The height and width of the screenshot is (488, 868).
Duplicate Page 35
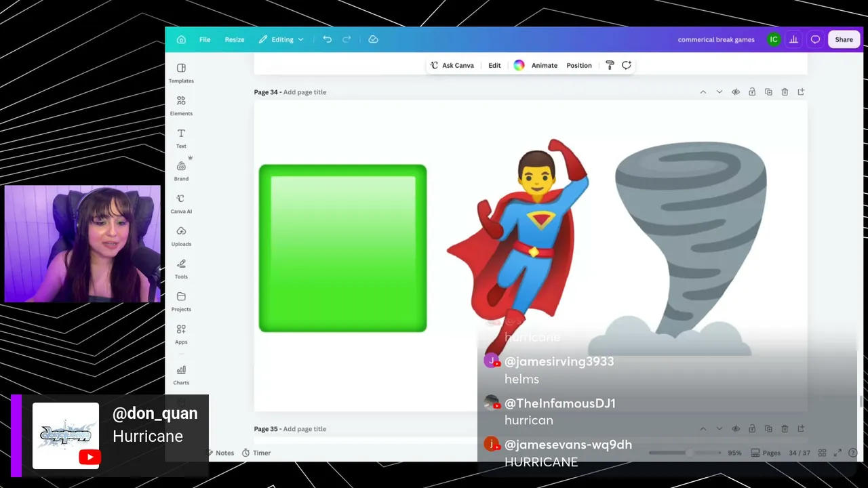point(768,429)
